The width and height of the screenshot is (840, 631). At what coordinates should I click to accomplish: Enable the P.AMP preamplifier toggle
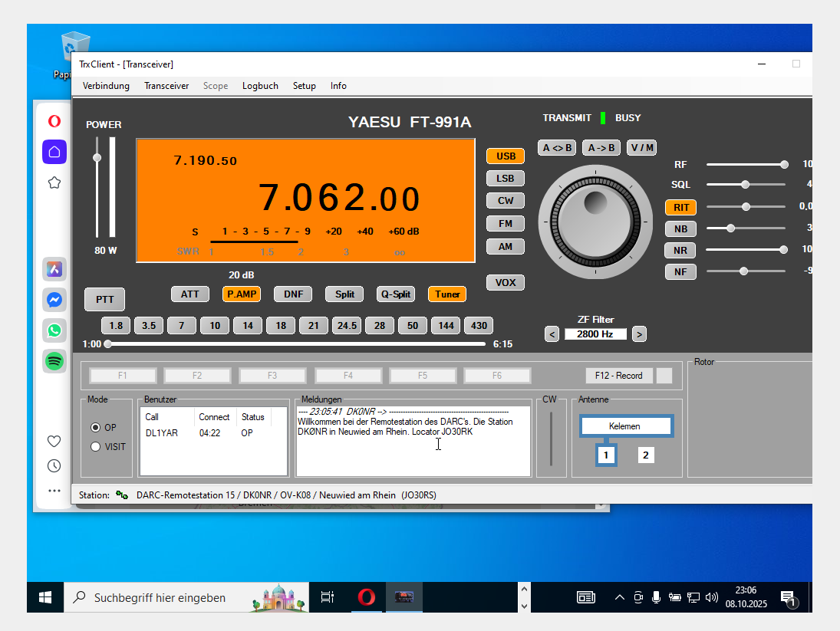click(242, 294)
